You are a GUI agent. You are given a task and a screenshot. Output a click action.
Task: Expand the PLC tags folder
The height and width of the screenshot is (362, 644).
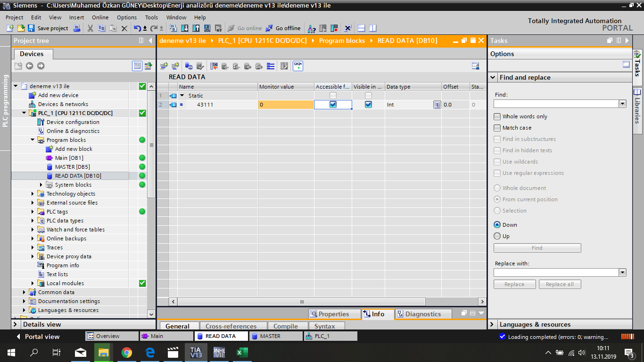[33, 212]
